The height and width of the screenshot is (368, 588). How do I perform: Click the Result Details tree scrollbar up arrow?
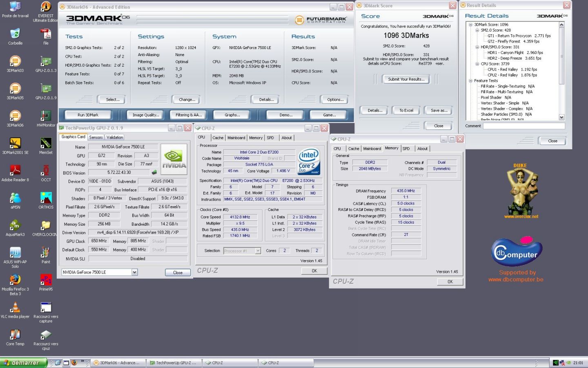(x=561, y=25)
